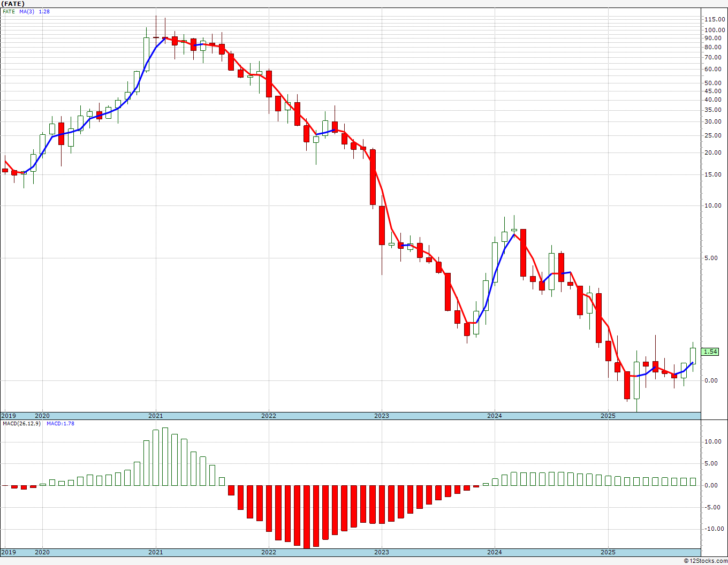This screenshot has height=565, width=728.
Task: Click the 5.00 label on price axis
Action: (712, 258)
